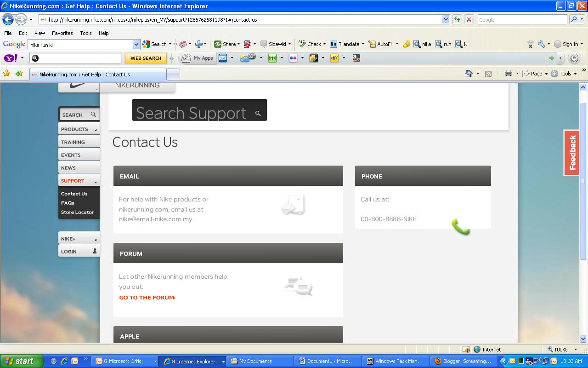Open the My Apps icon on Yahoo toolbar

click(197, 57)
